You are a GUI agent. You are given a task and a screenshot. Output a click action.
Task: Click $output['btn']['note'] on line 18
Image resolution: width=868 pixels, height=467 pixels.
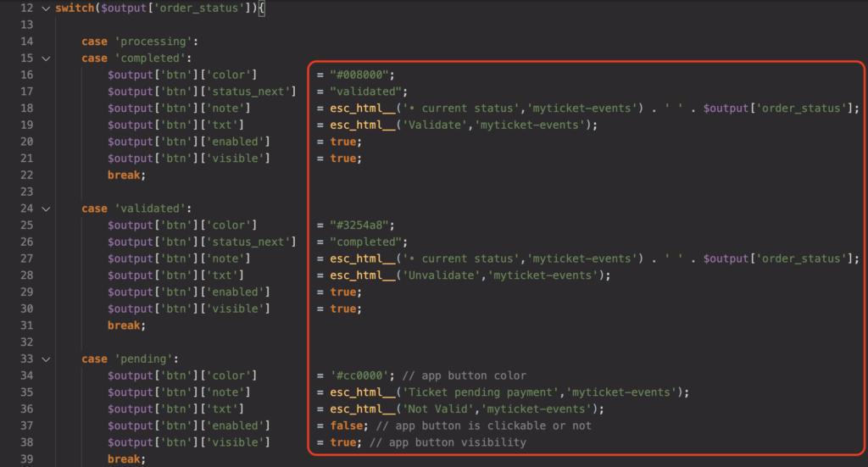point(179,108)
